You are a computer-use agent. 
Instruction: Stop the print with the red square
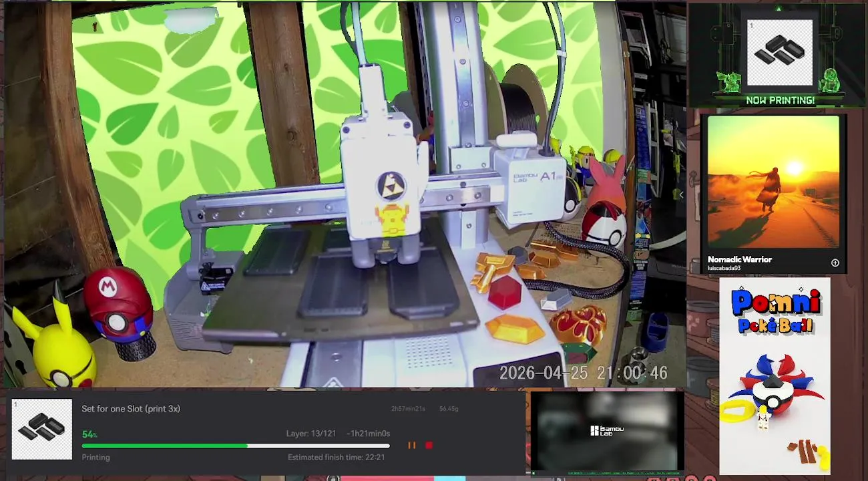coord(429,445)
